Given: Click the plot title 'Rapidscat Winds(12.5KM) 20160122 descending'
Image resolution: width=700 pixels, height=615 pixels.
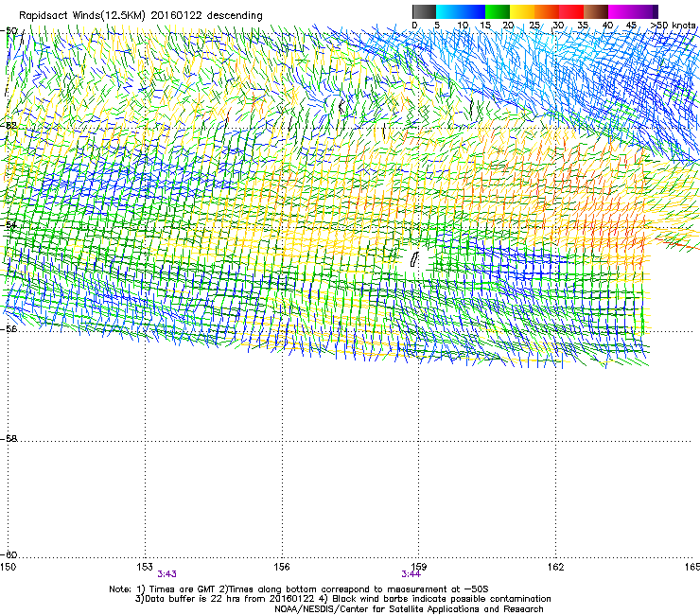Looking at the screenshot, I should coord(141,15).
